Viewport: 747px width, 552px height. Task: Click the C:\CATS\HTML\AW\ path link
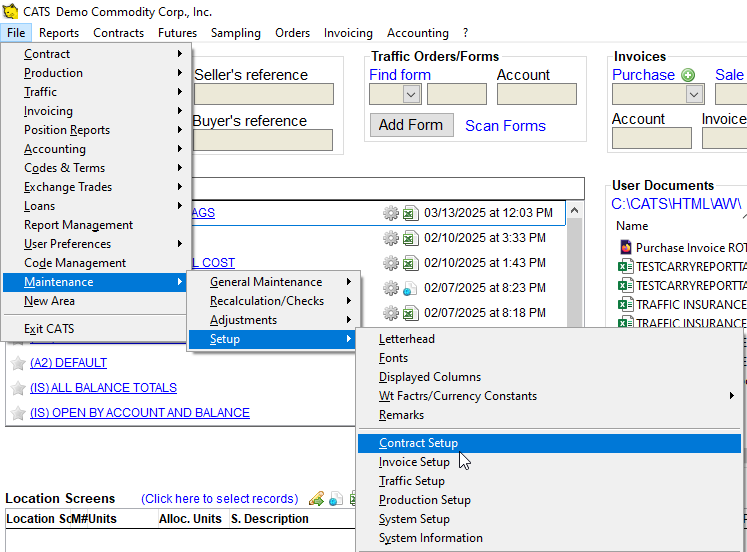676,204
